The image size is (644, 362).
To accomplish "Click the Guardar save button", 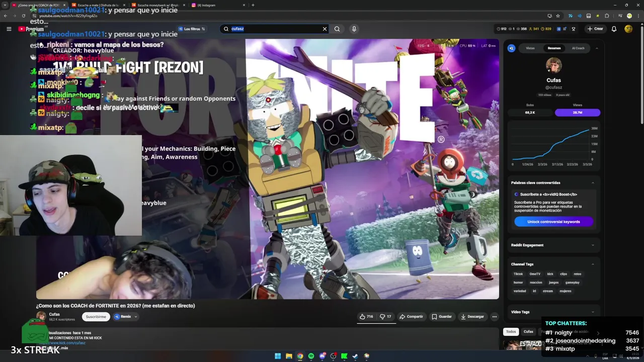I will [442, 317].
